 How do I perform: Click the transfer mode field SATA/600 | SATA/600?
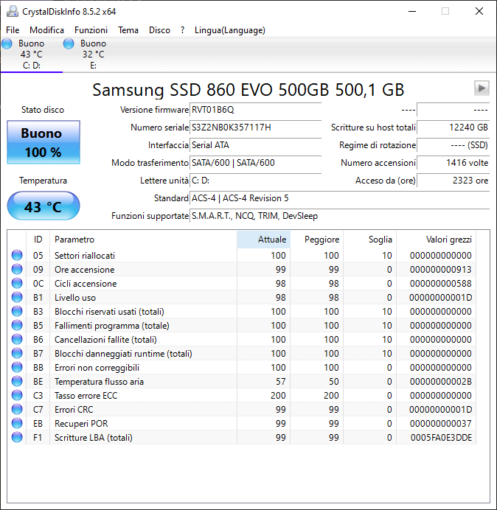pos(255,163)
